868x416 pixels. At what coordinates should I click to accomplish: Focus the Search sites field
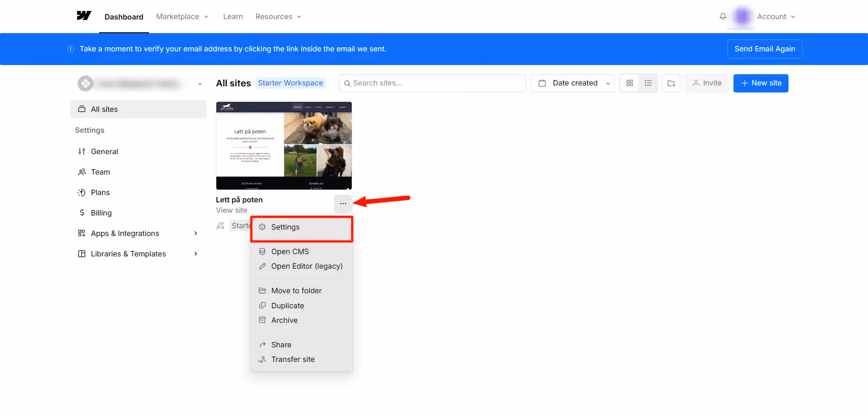(x=432, y=83)
